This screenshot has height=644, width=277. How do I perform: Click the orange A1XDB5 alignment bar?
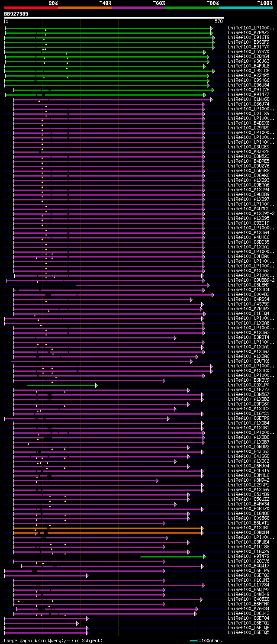(108, 528)
